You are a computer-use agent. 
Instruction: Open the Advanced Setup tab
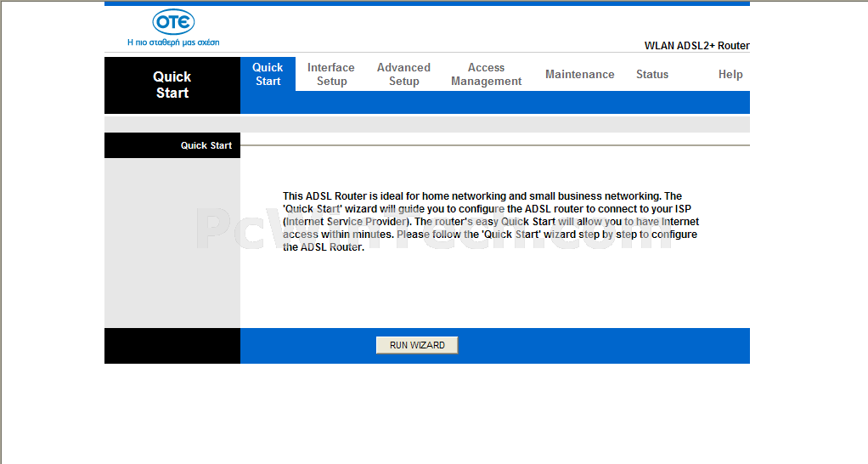(403, 74)
